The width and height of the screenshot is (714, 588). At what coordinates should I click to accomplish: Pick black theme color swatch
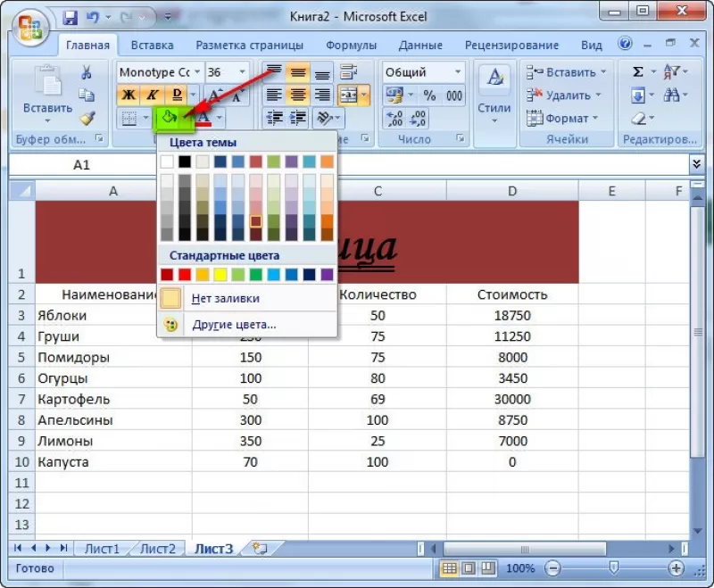coord(185,161)
